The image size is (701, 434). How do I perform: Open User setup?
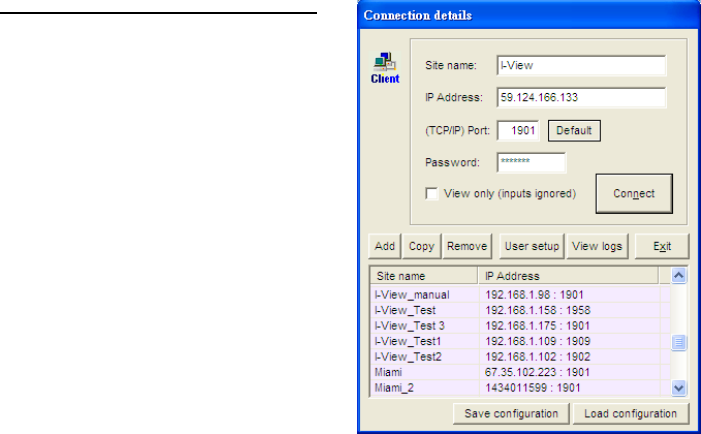(532, 246)
